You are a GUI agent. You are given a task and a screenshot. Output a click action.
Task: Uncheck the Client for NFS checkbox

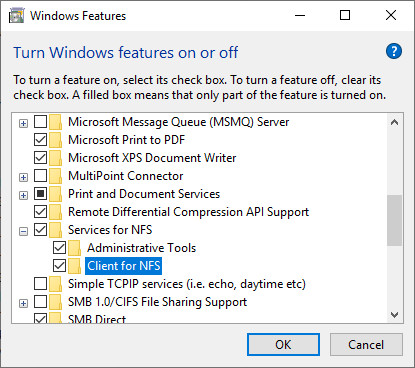[x=59, y=266]
